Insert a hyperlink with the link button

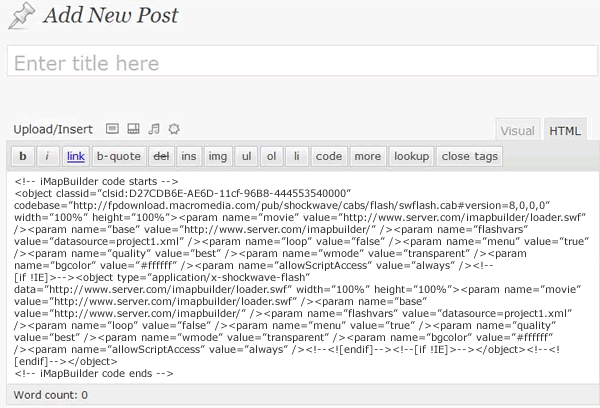click(76, 156)
